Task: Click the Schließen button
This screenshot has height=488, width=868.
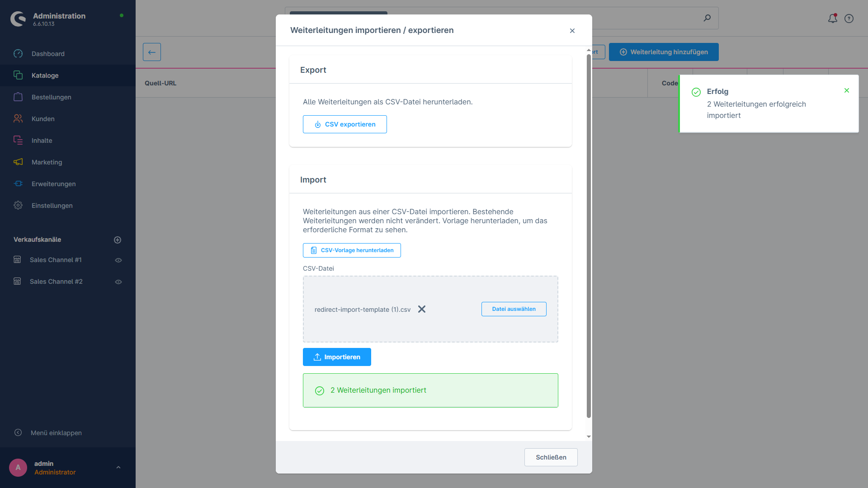Action: click(551, 457)
